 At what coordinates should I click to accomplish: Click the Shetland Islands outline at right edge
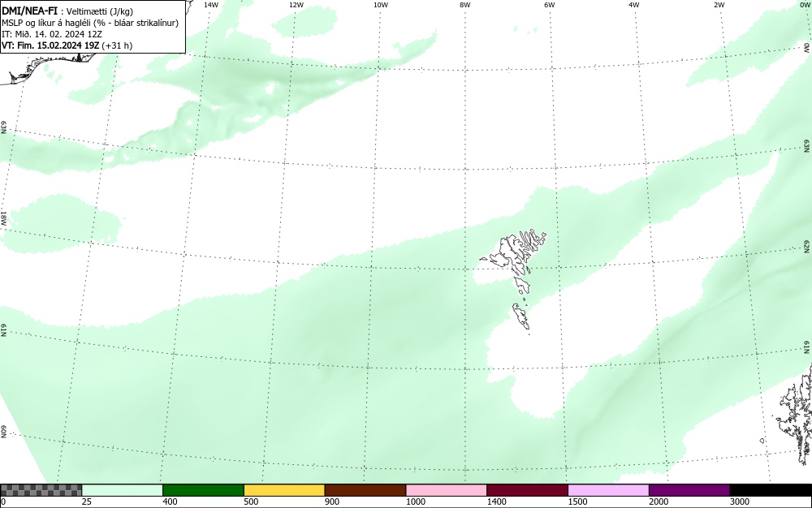pos(795,414)
